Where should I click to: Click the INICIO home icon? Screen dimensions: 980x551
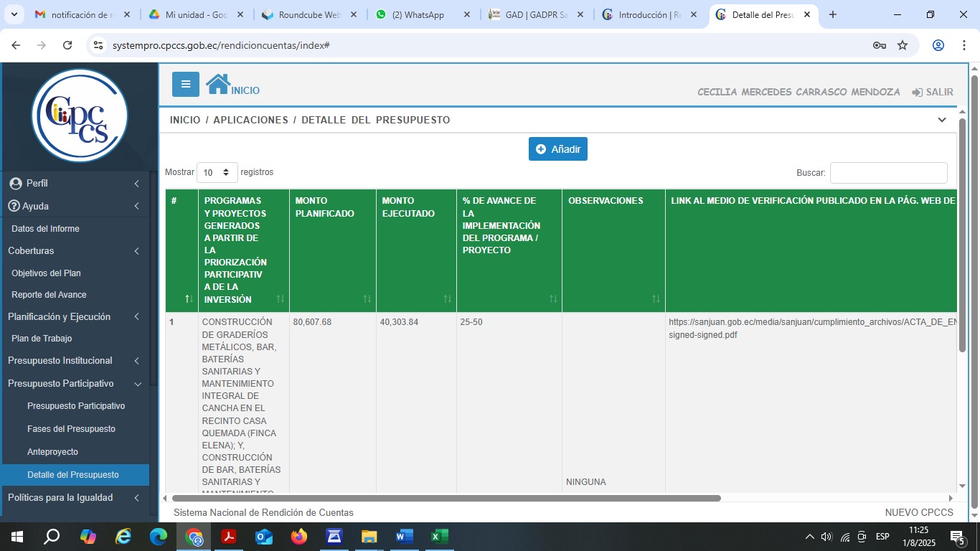coord(218,85)
